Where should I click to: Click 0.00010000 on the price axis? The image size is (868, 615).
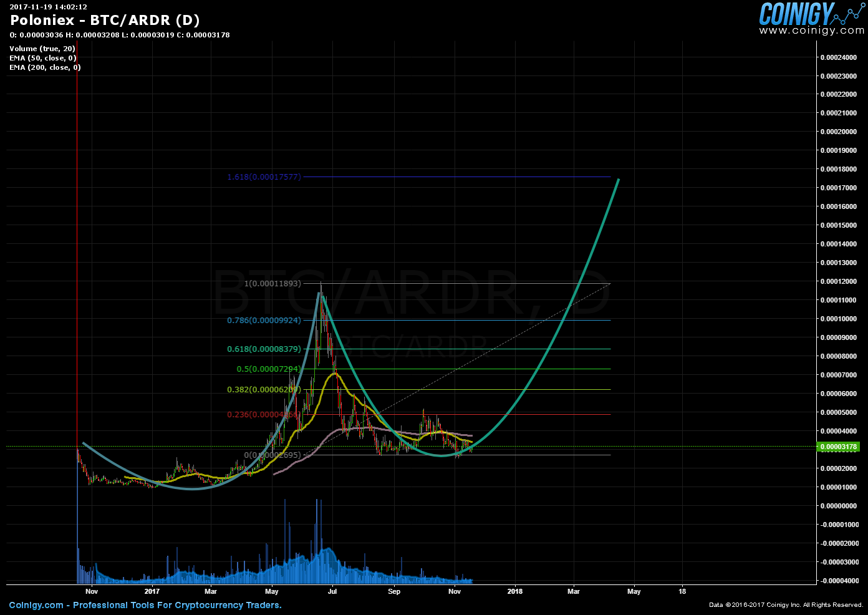point(838,319)
